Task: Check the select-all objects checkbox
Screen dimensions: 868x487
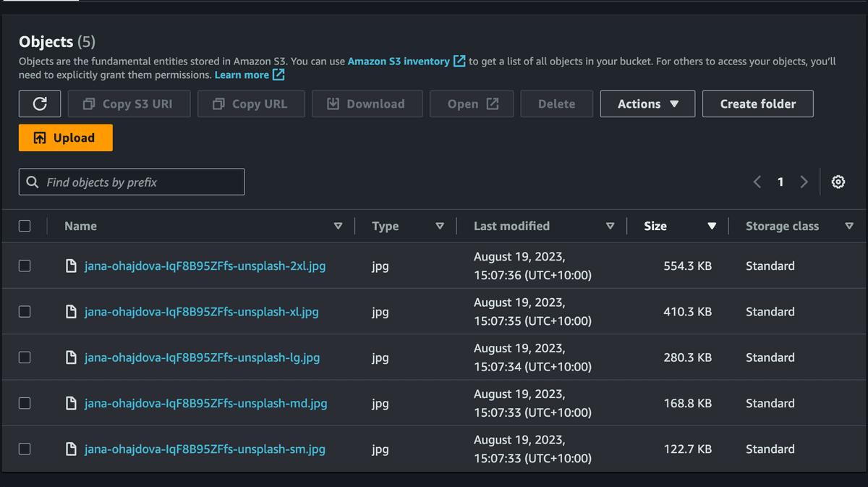Action: [x=25, y=225]
